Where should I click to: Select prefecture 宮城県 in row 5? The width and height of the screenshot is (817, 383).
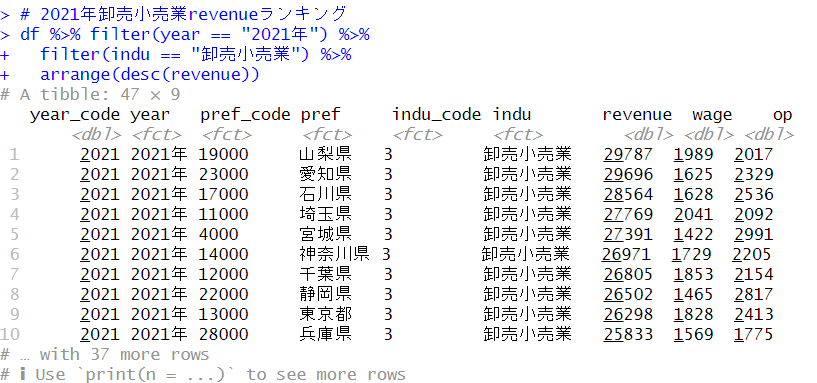[x=325, y=234]
